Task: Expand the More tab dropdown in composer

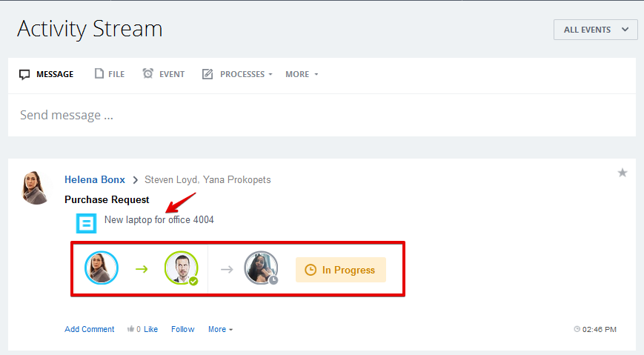Action: click(302, 74)
